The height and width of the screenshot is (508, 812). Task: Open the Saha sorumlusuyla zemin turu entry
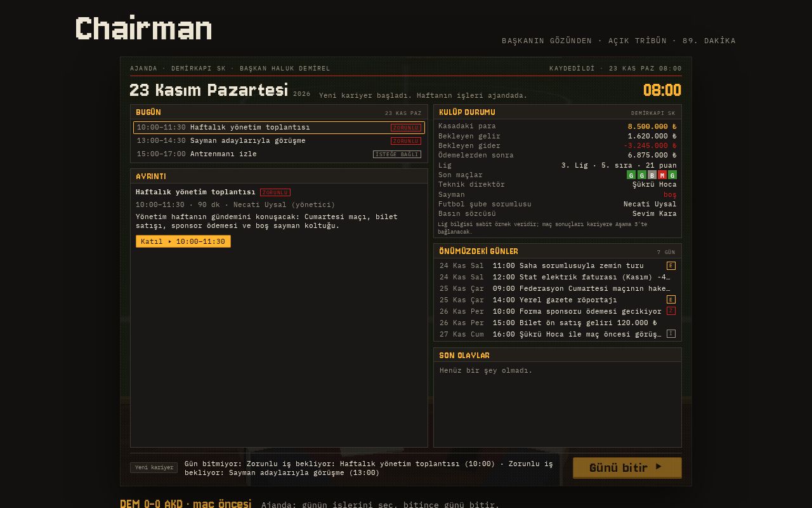point(558,265)
